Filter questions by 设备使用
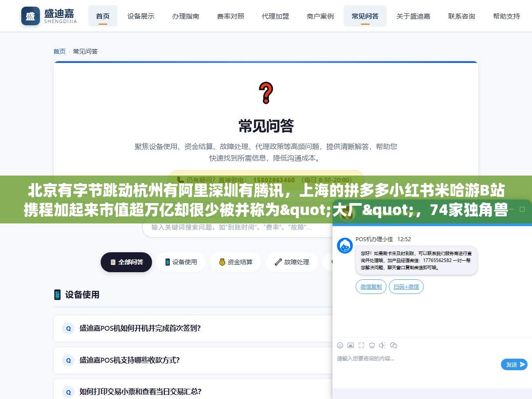This screenshot has width=532, height=399. click(181, 262)
